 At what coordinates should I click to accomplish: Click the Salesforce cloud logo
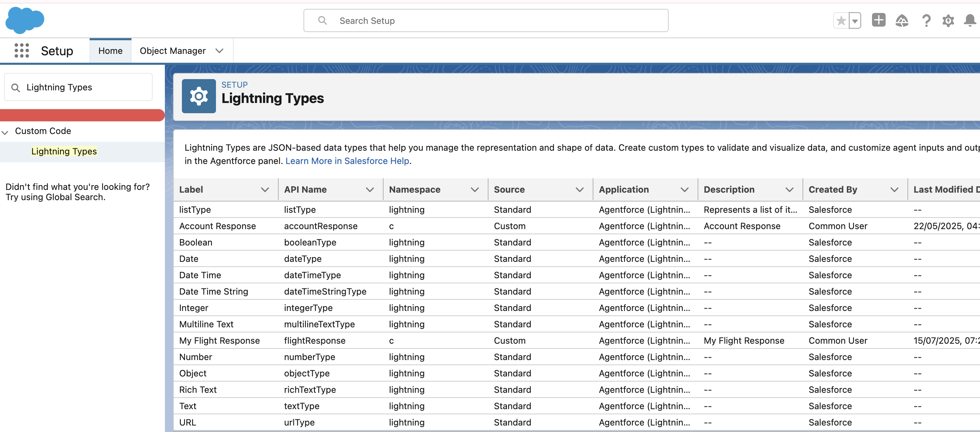tap(25, 20)
